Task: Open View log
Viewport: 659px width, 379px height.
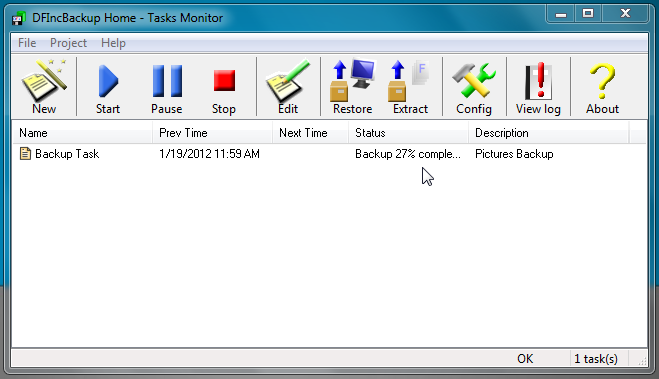Action: click(x=538, y=87)
